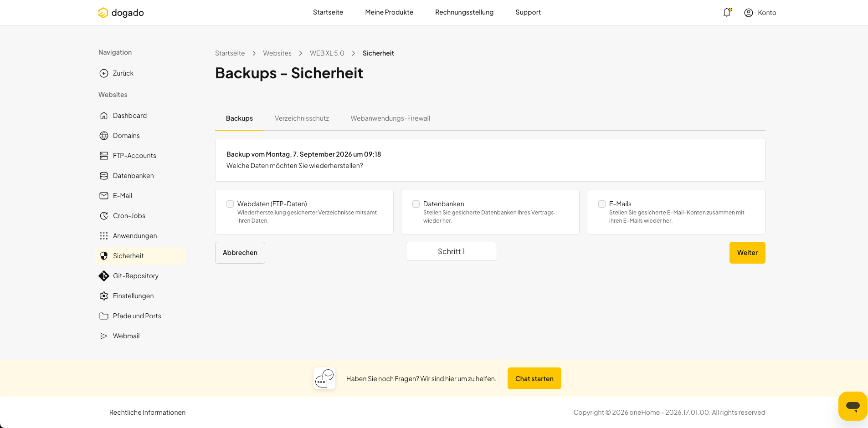
Task: Select the Datenbanken database icon in sidebar
Action: click(x=104, y=176)
